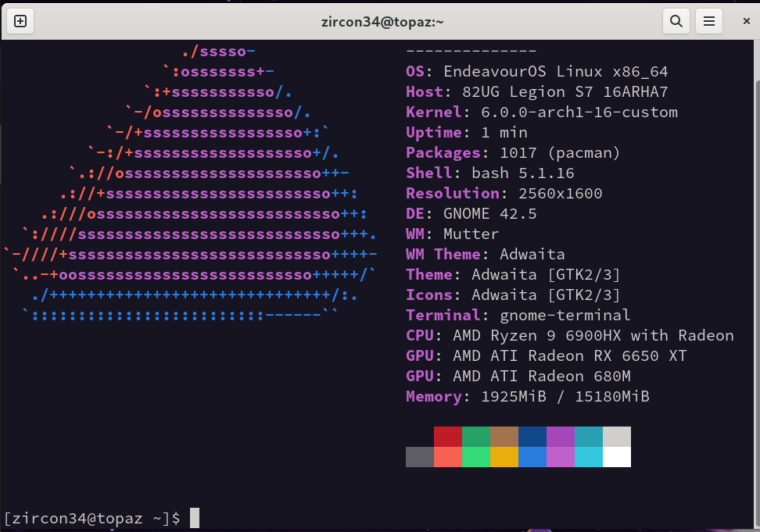This screenshot has height=532, width=760.
Task: Click the CPU AMD Ryzen 9 line
Action: pos(569,336)
